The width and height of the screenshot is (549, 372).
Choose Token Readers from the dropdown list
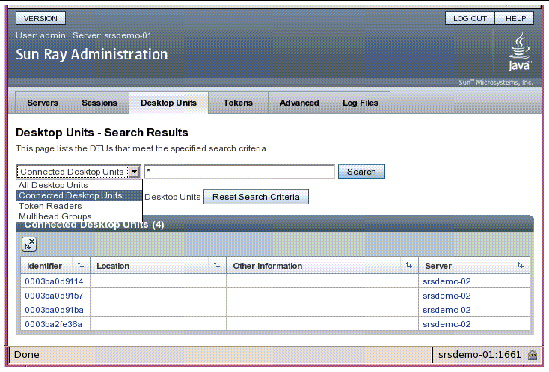coord(50,206)
